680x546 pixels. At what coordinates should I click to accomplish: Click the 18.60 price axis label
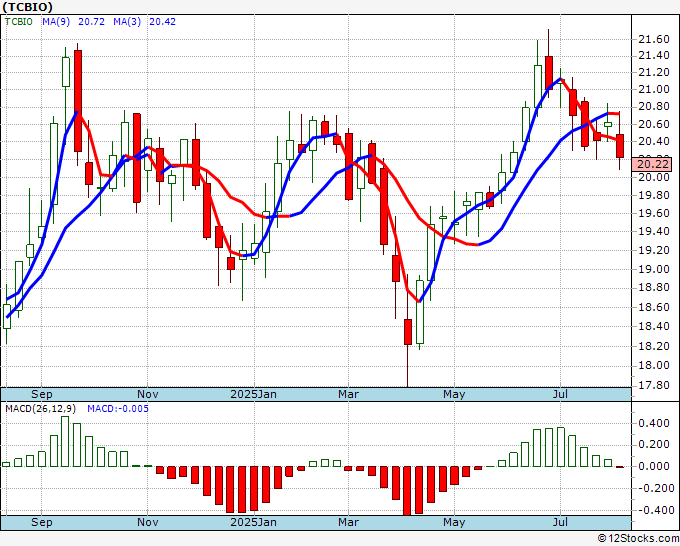point(654,307)
